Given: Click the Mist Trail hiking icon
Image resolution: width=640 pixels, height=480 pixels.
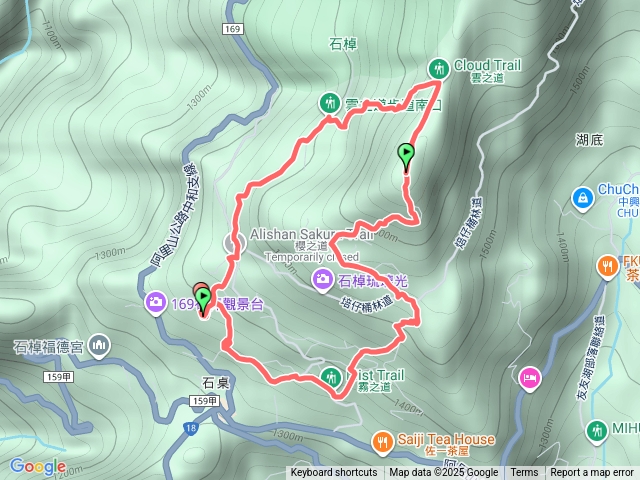Looking at the screenshot, I should (x=331, y=378).
